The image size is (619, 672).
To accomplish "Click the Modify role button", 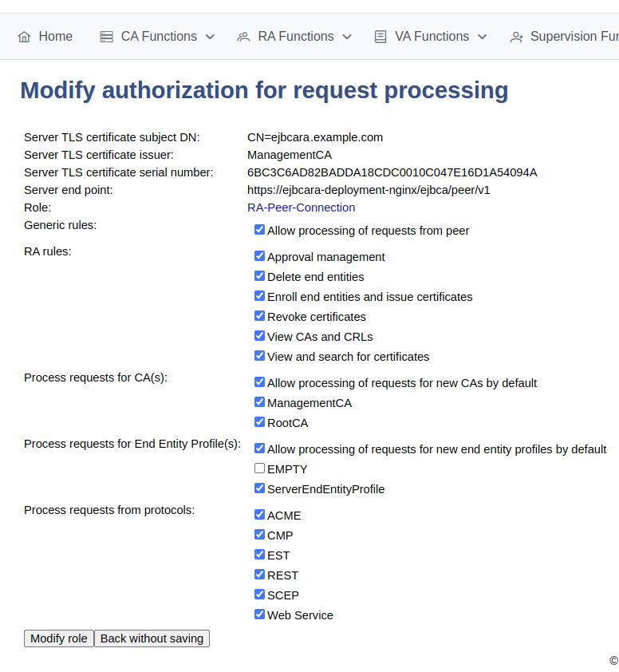I will tap(59, 638).
